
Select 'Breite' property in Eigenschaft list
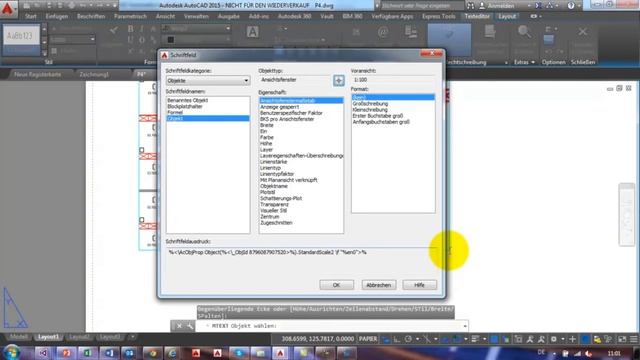[x=267, y=125]
